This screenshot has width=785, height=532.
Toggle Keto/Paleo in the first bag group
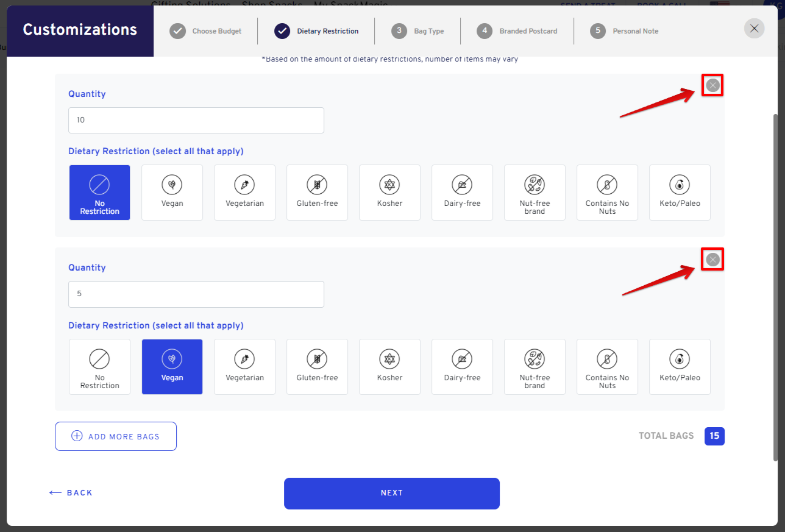(680, 193)
